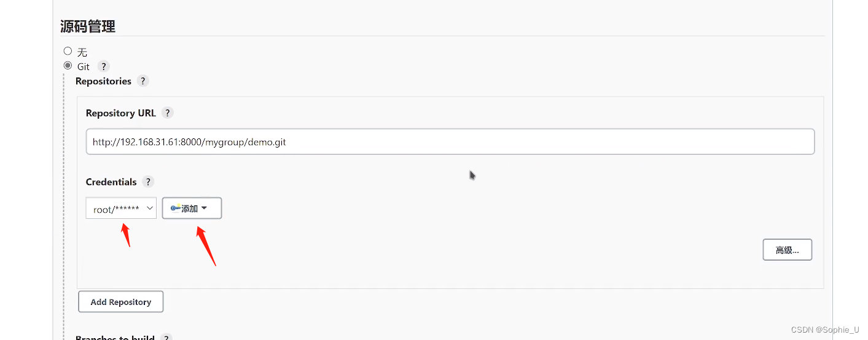Screen dimensions: 868x340
Task: Click into the Repository URL text field
Action: (x=450, y=142)
